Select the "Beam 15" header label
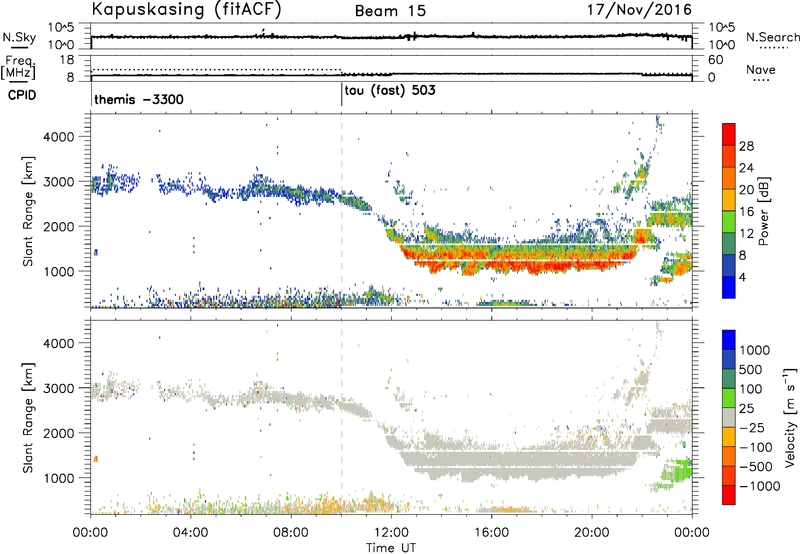 click(390, 11)
